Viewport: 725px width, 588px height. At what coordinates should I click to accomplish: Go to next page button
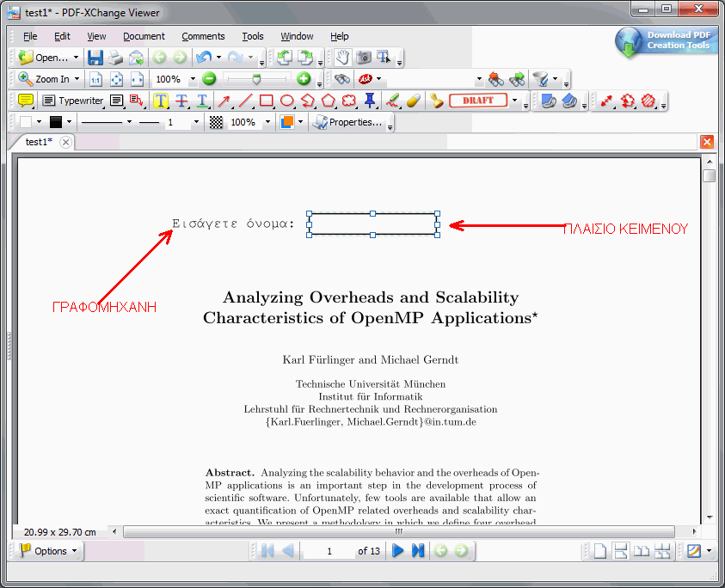pyautogui.click(x=397, y=550)
